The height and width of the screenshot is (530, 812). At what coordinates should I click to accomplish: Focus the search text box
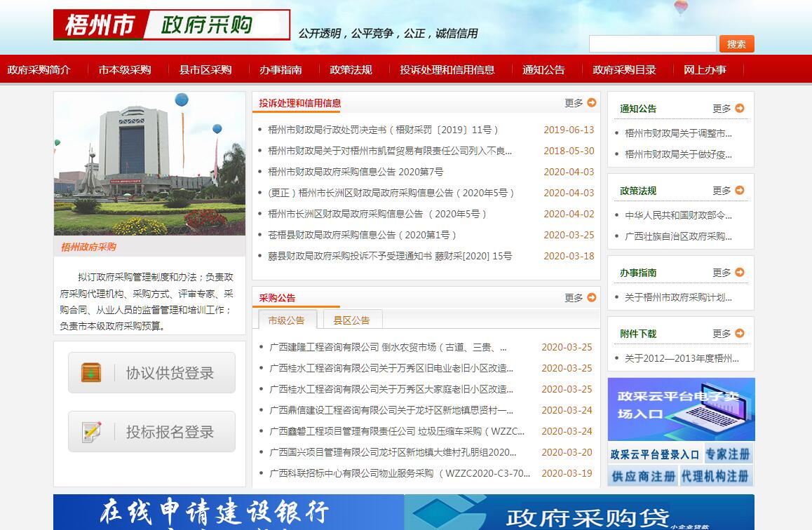(652, 44)
